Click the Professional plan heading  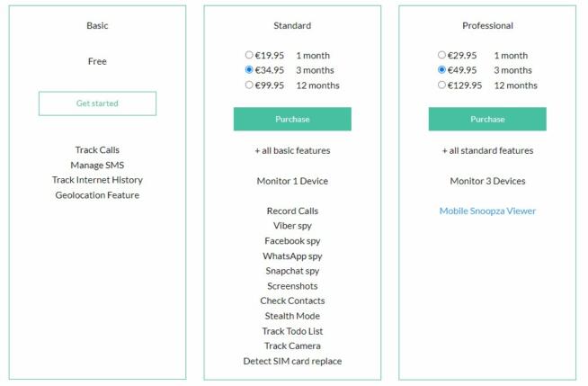[487, 25]
